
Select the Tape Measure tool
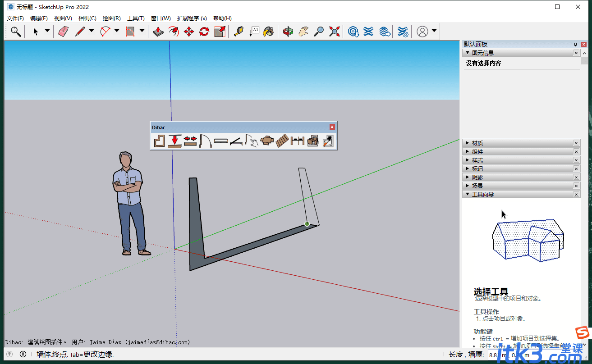pos(239,32)
